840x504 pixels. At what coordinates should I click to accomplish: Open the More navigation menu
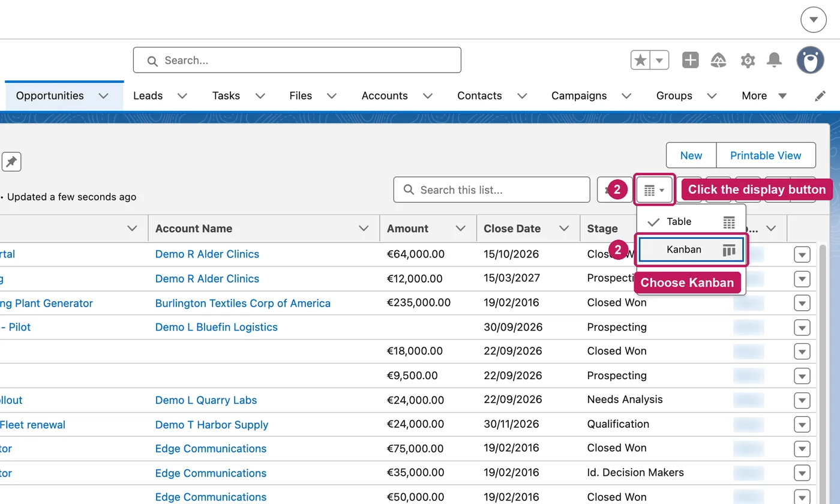(764, 96)
